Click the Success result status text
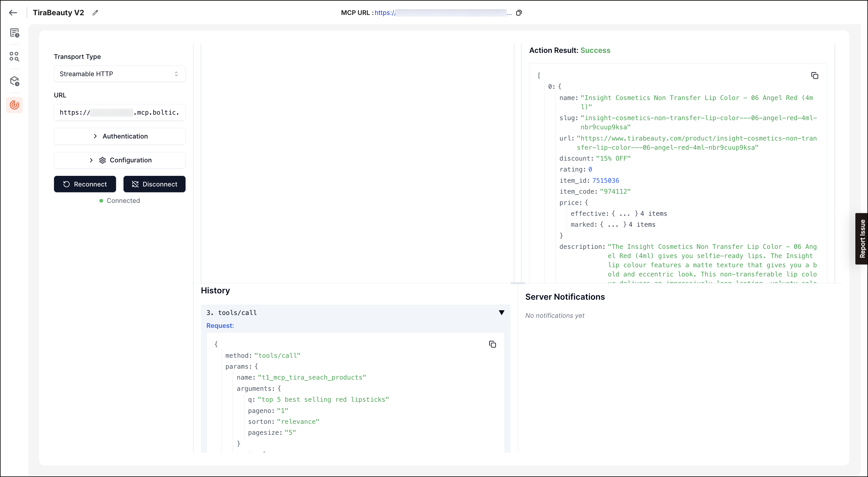The width and height of the screenshot is (868, 477). click(x=595, y=50)
